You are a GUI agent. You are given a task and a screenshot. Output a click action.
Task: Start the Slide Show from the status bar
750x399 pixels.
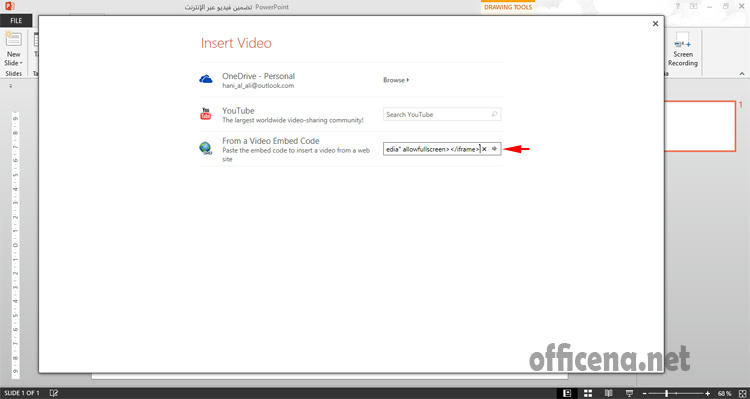pos(629,393)
